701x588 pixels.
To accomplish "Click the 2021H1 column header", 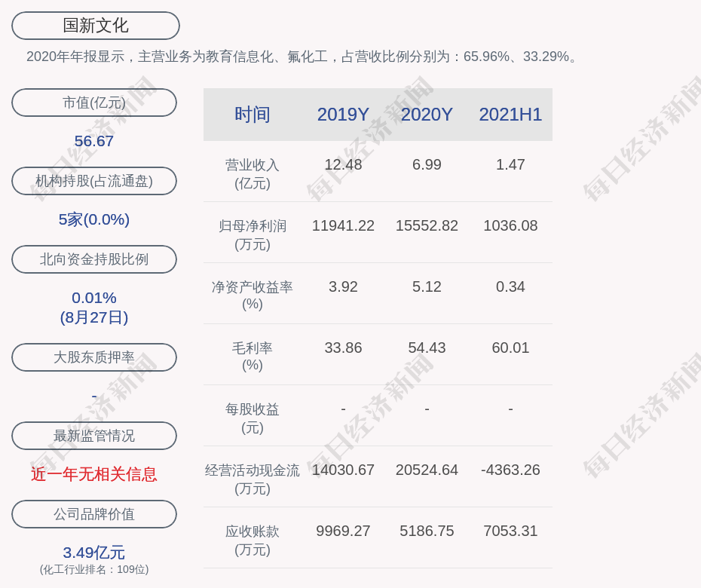I will [x=510, y=115].
